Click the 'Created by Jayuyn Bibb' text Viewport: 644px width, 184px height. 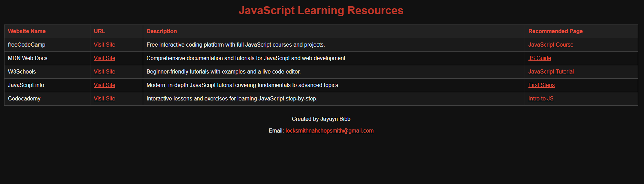click(321, 119)
